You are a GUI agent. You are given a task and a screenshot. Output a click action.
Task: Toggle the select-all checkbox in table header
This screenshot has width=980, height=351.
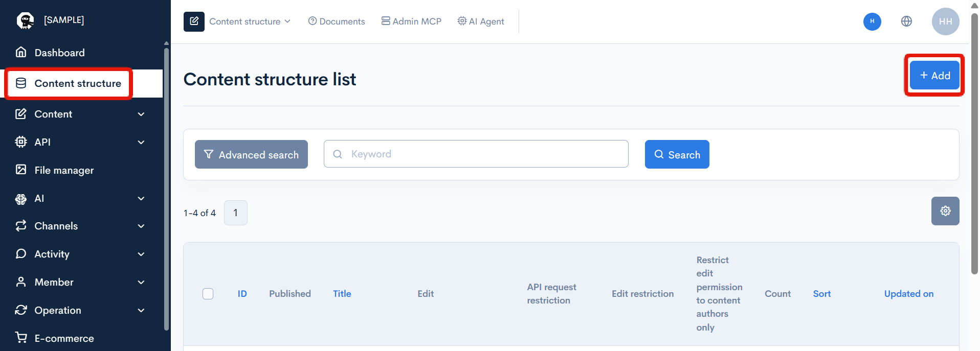pyautogui.click(x=208, y=294)
